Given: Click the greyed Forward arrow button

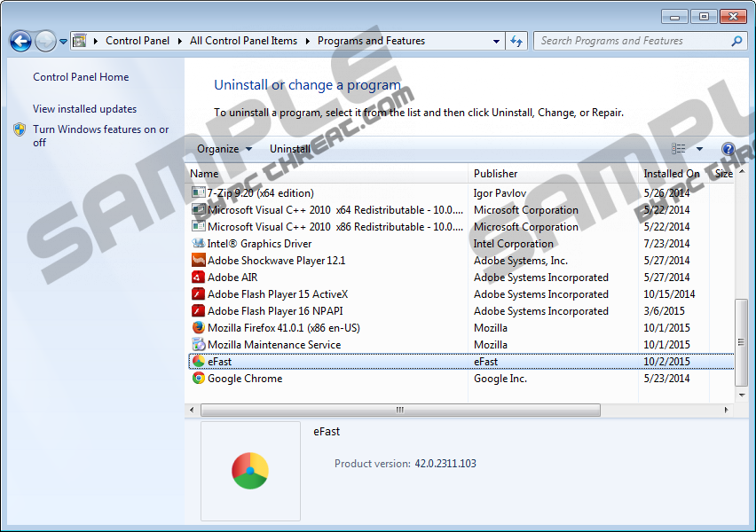Looking at the screenshot, I should tap(45, 41).
